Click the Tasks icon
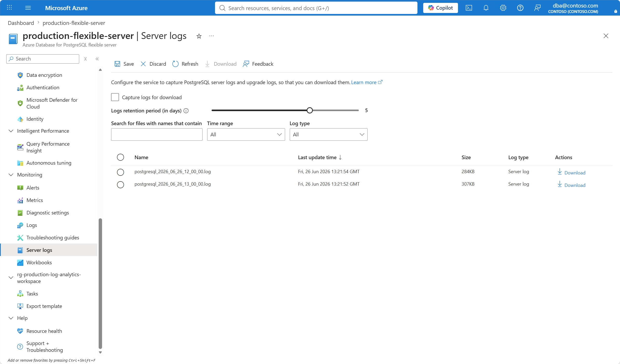 (x=20, y=294)
